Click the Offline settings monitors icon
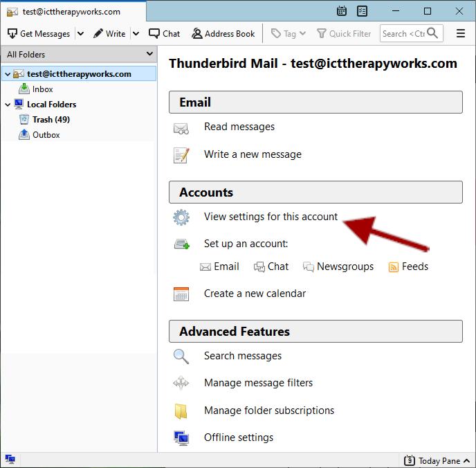The width and height of the screenshot is (476, 468). point(181,438)
